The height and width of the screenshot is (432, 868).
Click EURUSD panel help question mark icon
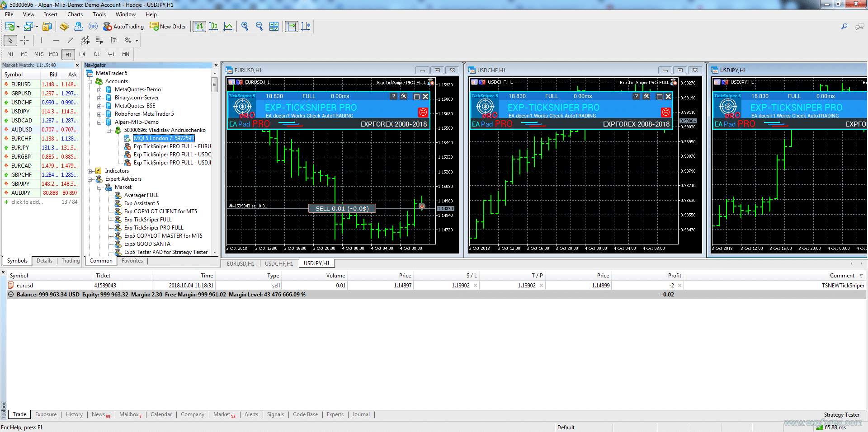[x=394, y=96]
